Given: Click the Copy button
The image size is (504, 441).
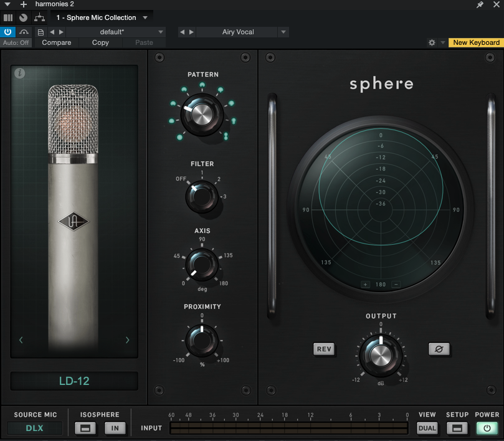Looking at the screenshot, I should click(100, 42).
